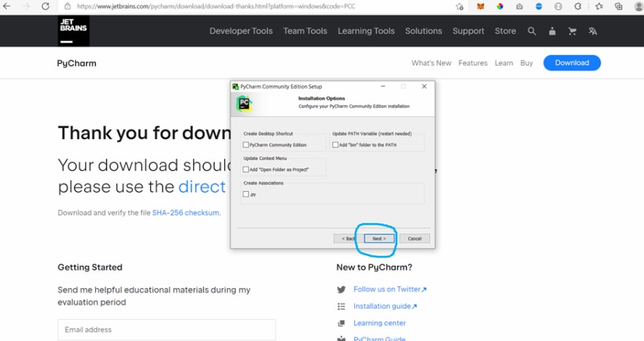Open Learning Tools menu
Viewport: 644px width, 341px height.
[366, 31]
